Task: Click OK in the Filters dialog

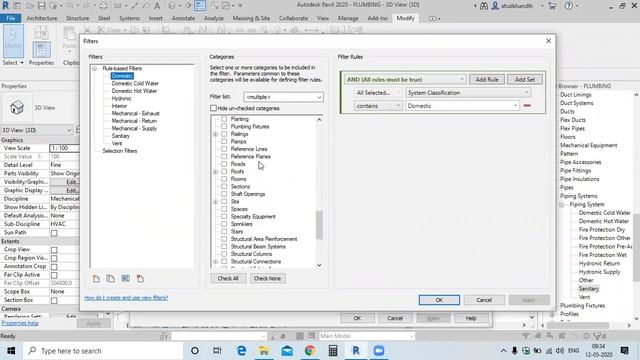Action: [x=439, y=300]
